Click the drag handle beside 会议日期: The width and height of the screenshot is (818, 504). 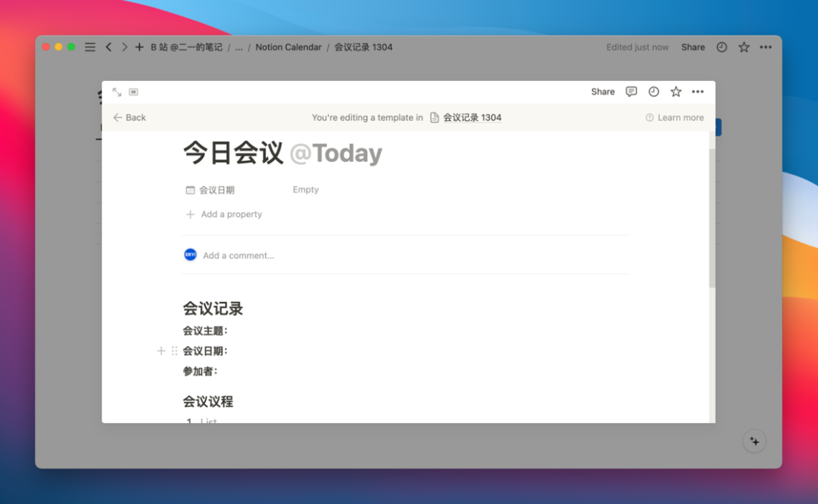(x=174, y=351)
